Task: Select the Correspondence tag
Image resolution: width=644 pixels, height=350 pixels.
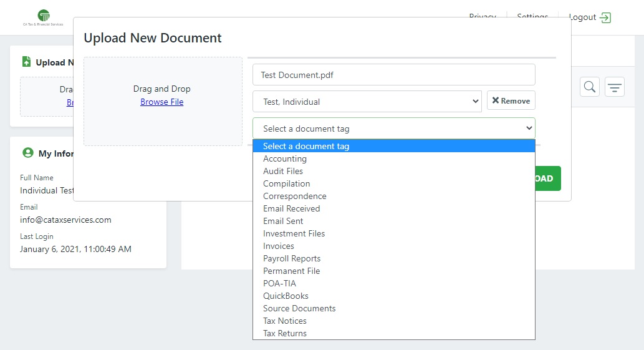Action: 394,196
